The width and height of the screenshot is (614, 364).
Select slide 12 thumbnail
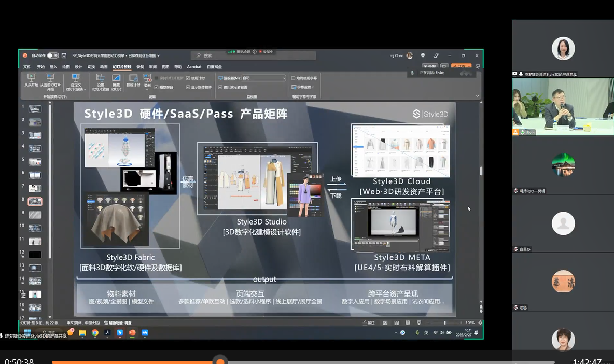pos(35,255)
